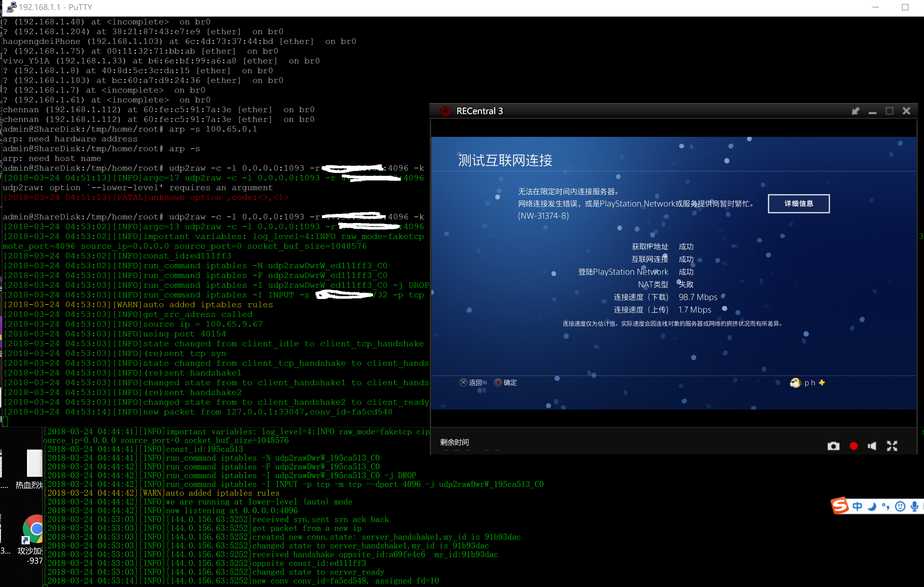Click '连接速度（上传）' label
Screen dimensions: 924x587
pyautogui.click(x=641, y=310)
